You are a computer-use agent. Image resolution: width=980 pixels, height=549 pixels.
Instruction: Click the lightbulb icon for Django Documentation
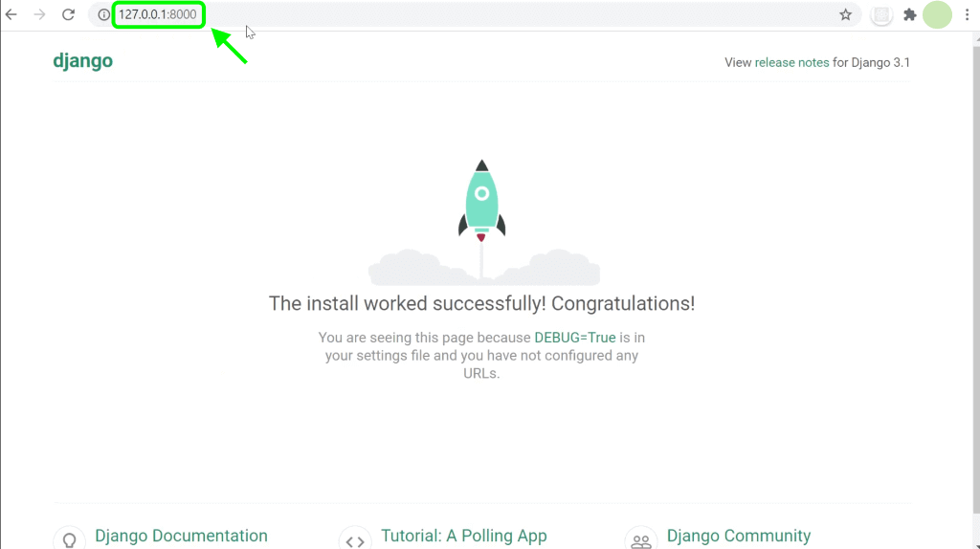69,539
